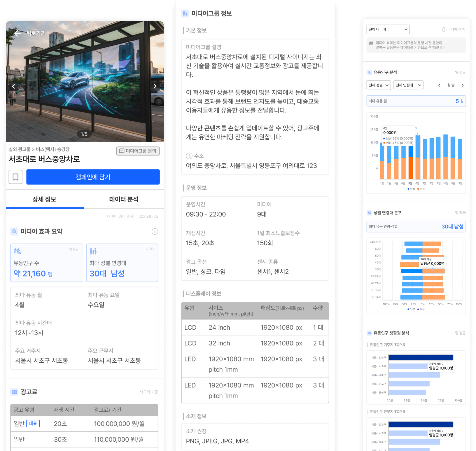Open info icon beside 미디어 효과 요약
This screenshot has height=451, width=476.
[155, 232]
